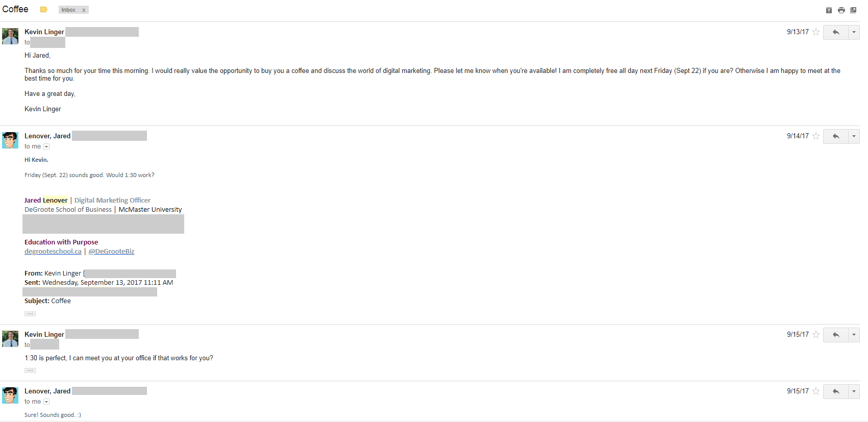Reply to the 9/14/17 message from Jared
This screenshot has width=868, height=422.
(x=836, y=136)
